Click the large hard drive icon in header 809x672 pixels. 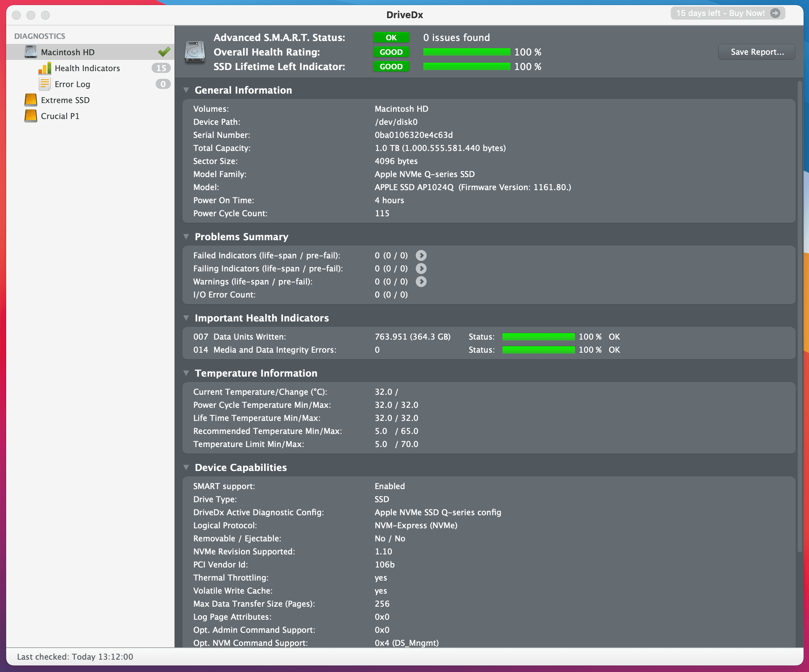(x=194, y=52)
